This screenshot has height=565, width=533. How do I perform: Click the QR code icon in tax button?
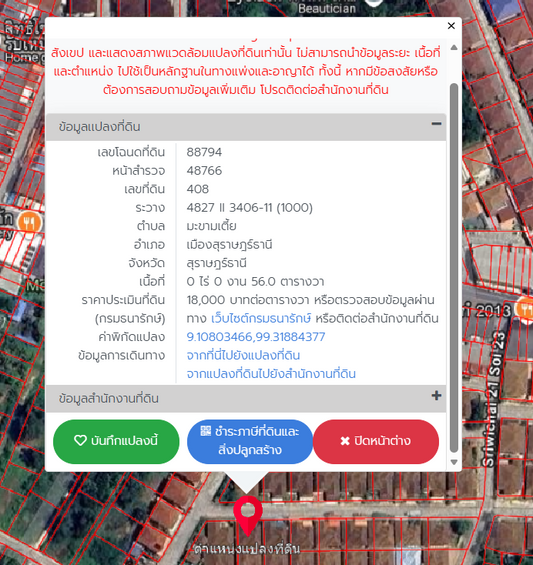tap(205, 431)
